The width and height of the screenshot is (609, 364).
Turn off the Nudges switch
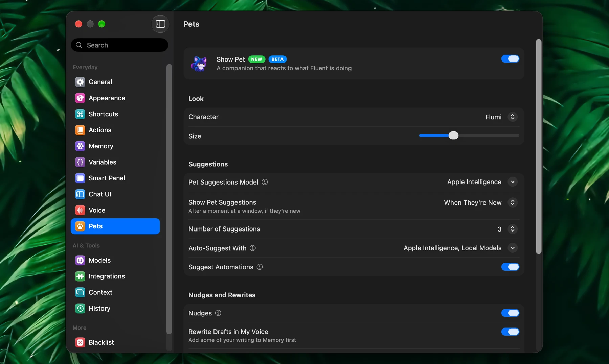[510, 313]
